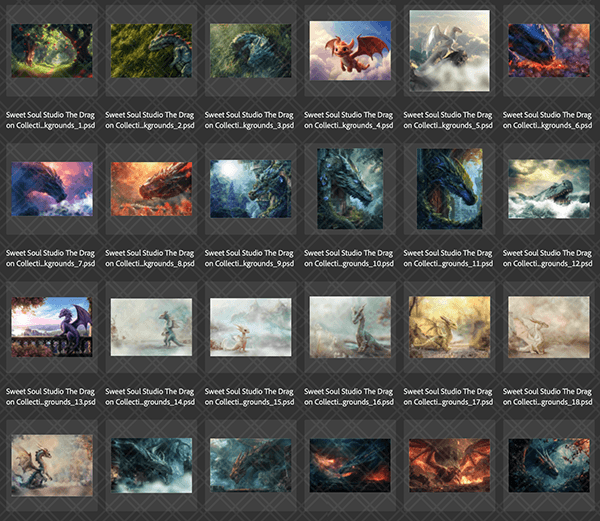Select thumbnail for backgrounds_9.psd

251,189
